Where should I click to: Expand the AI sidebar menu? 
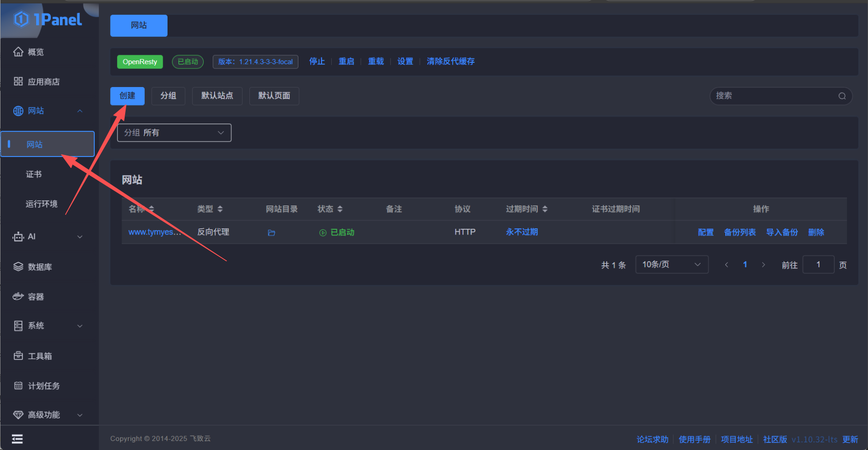[x=48, y=236]
